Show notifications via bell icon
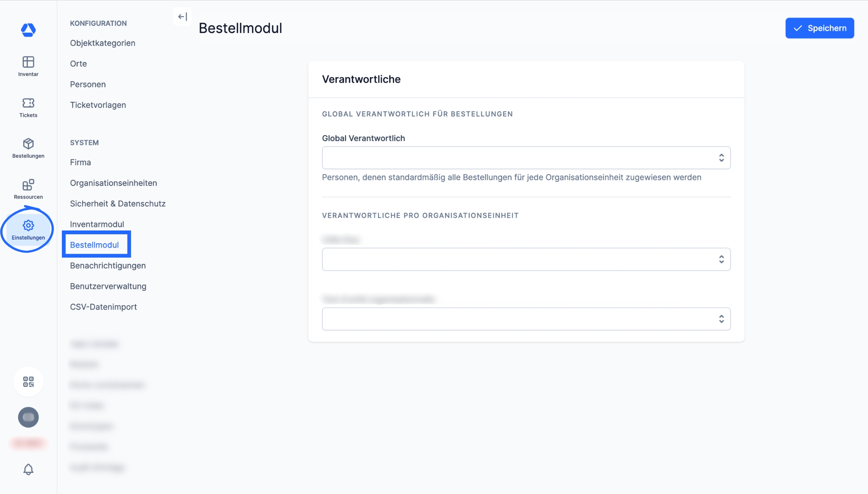The height and width of the screenshot is (494, 868). click(28, 469)
